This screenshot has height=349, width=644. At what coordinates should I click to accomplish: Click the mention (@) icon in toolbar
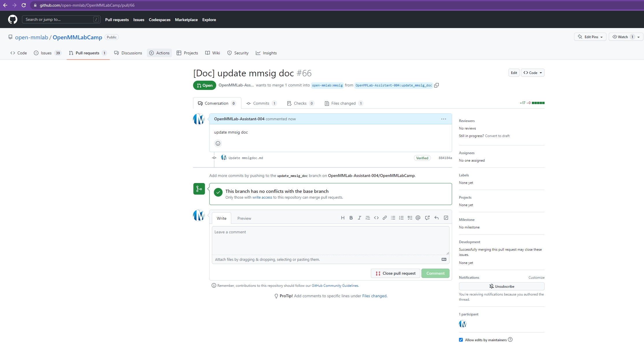(x=418, y=218)
